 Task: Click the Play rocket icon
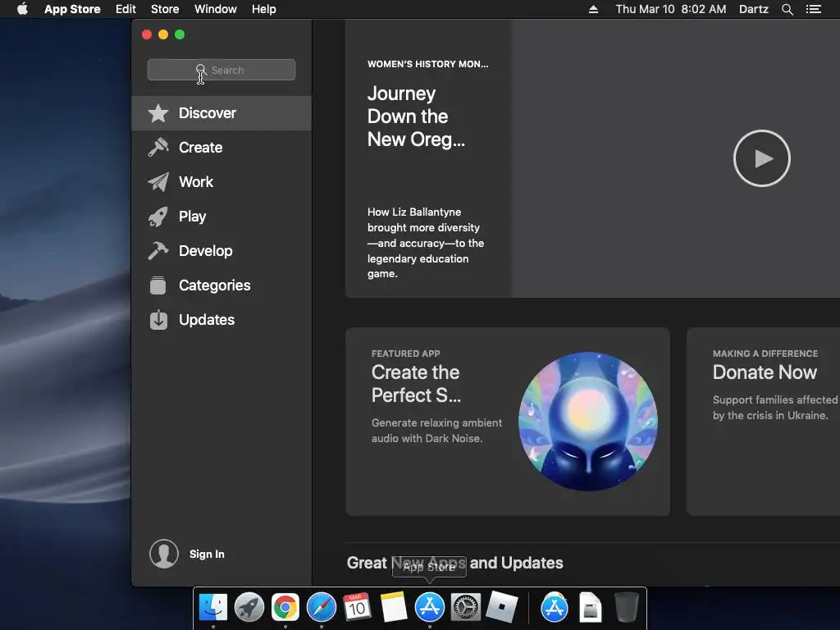pyautogui.click(x=158, y=217)
